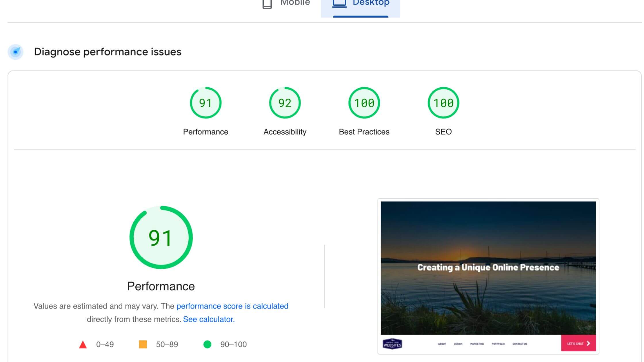Select ABOUT in the website preview navigation

[x=442, y=343]
